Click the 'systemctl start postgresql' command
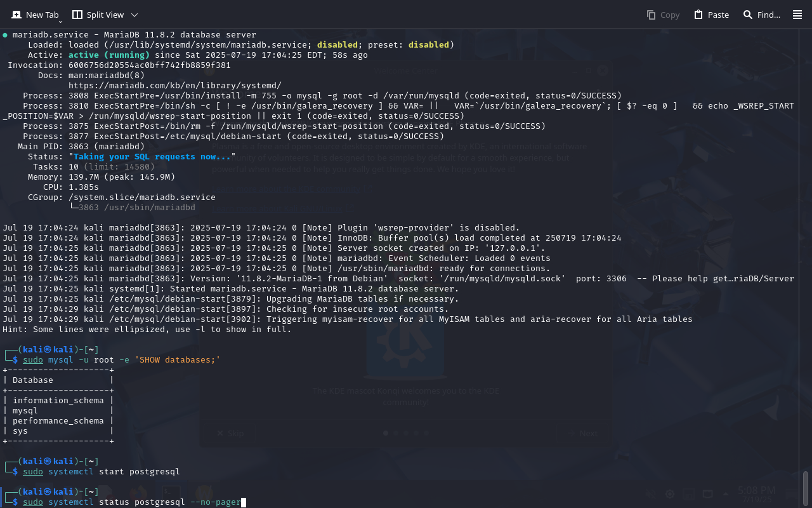Viewport: 812px width, 508px height. (x=114, y=472)
